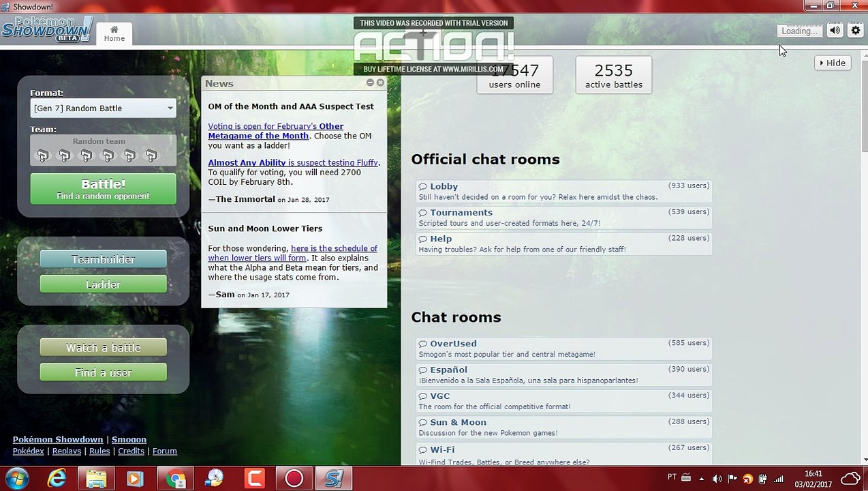Select Watch a battle

pyautogui.click(x=103, y=348)
